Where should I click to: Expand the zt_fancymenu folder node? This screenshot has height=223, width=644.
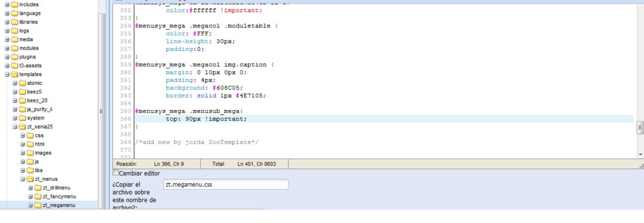[x=30, y=196]
